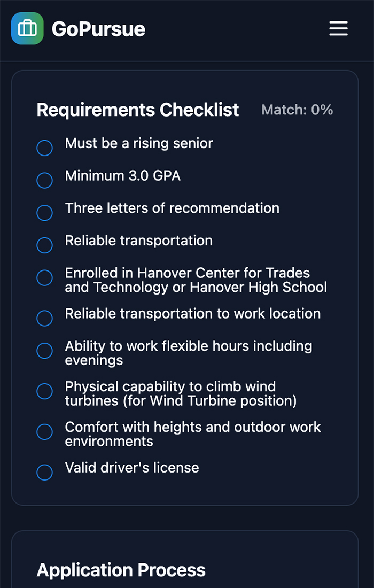This screenshot has width=374, height=588.
Task: Click the 'Minimum 3.0 GPA' label text
Action: click(x=122, y=175)
